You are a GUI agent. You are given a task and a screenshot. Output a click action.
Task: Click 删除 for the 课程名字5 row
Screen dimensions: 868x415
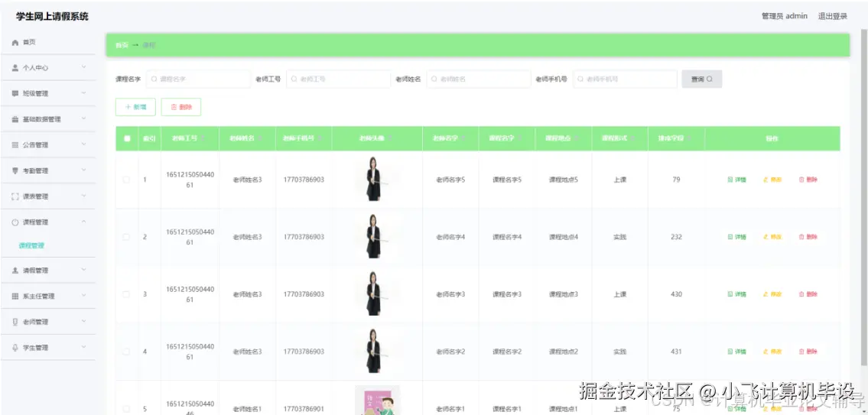pyautogui.click(x=808, y=180)
